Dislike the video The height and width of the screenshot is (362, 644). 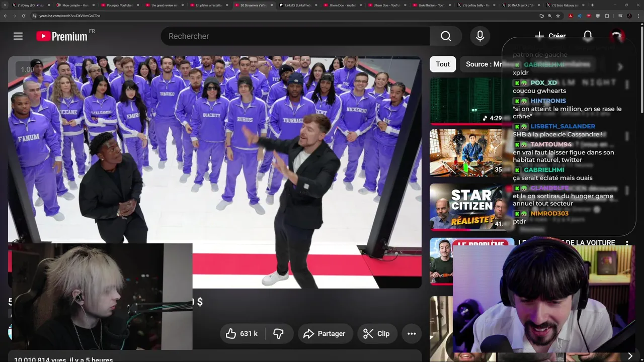tap(278, 334)
